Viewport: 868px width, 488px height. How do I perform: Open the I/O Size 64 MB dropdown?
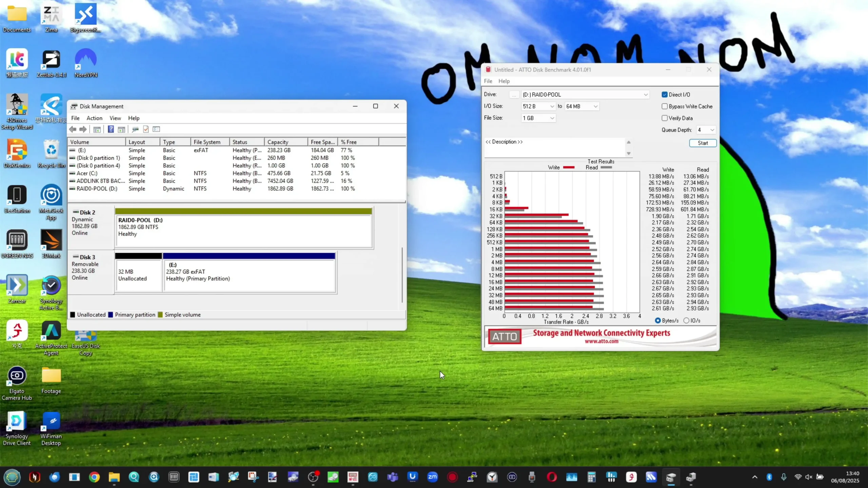[x=581, y=106]
